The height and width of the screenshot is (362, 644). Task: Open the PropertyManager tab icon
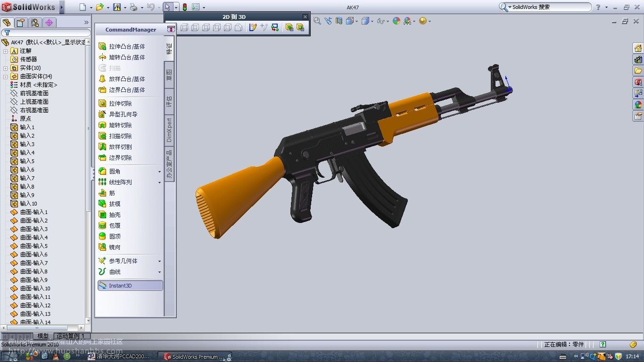point(21,23)
